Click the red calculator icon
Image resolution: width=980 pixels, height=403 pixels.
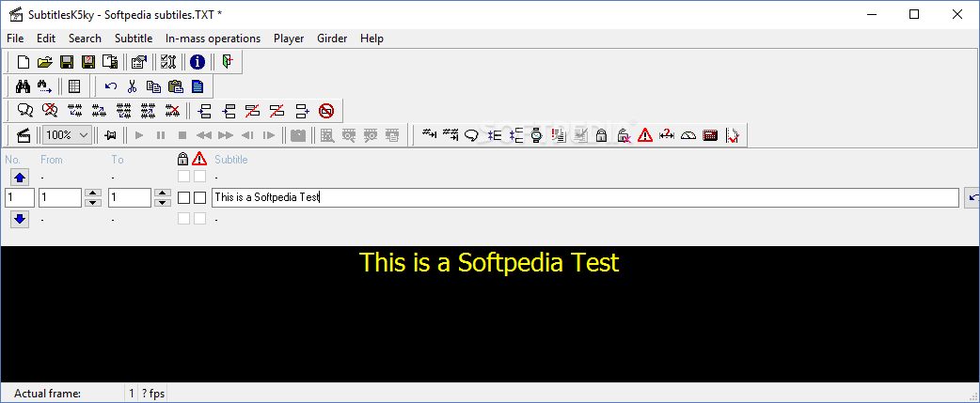point(710,134)
